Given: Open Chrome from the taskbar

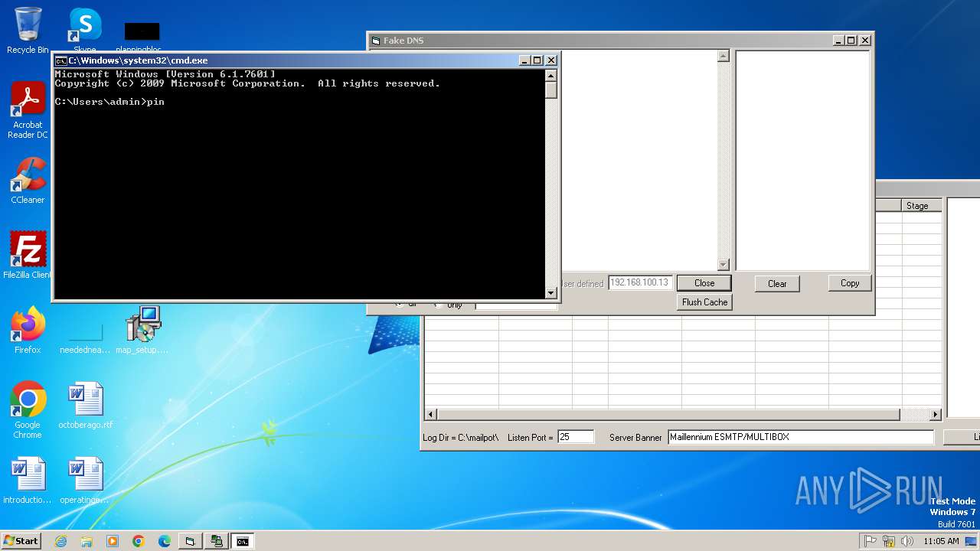Looking at the screenshot, I should click(139, 541).
